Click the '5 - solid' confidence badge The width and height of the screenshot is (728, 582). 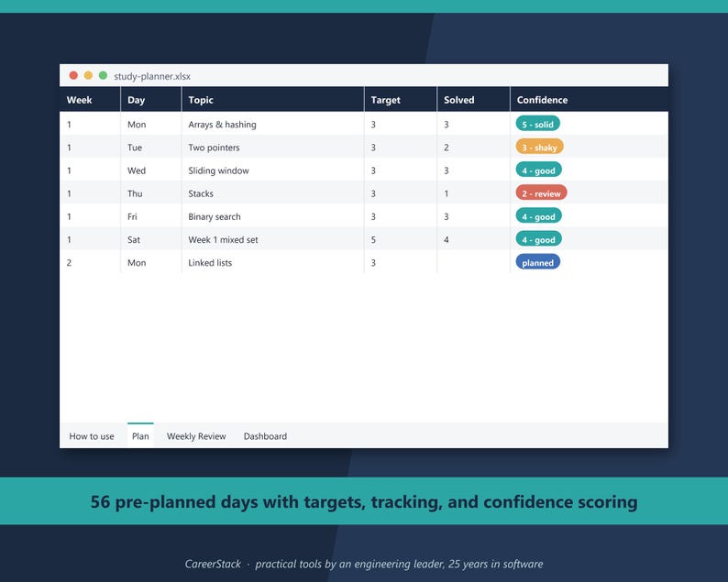pyautogui.click(x=537, y=124)
